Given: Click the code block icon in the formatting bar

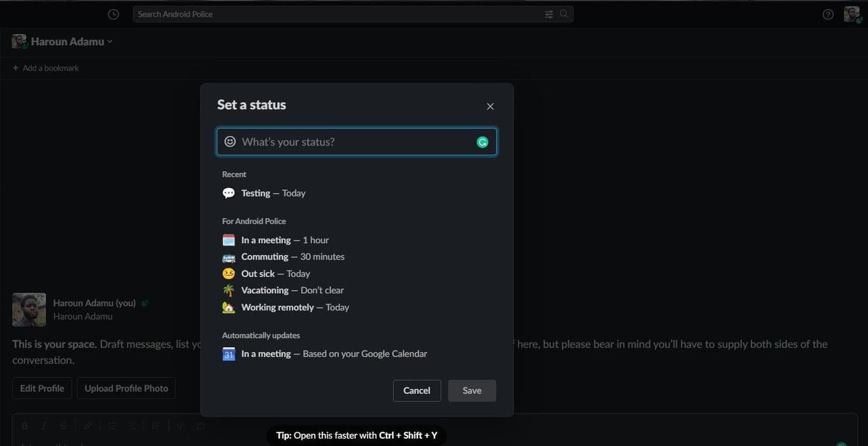Looking at the screenshot, I should pyautogui.click(x=200, y=425).
